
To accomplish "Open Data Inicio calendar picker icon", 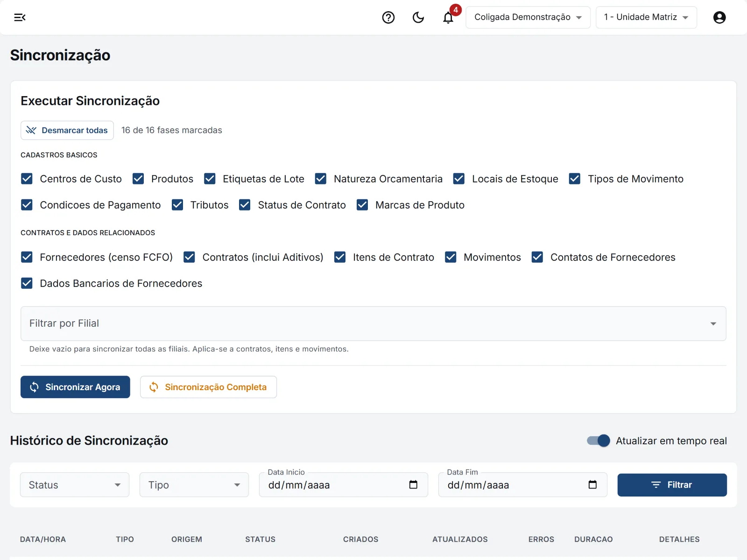I will tap(413, 484).
